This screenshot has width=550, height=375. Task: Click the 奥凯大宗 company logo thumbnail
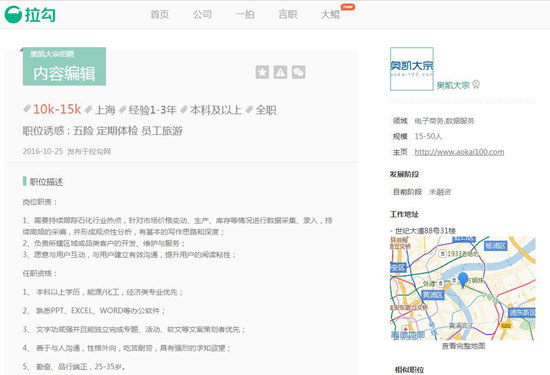412,69
